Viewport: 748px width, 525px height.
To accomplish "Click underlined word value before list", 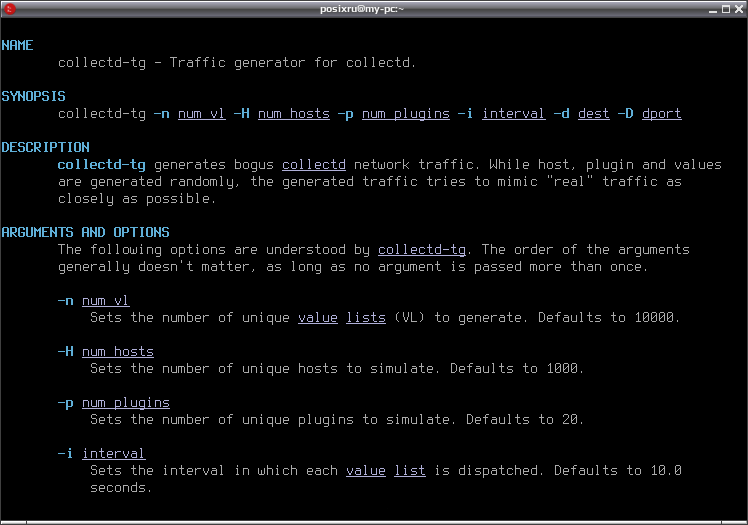I will pyautogui.click(x=366, y=471).
